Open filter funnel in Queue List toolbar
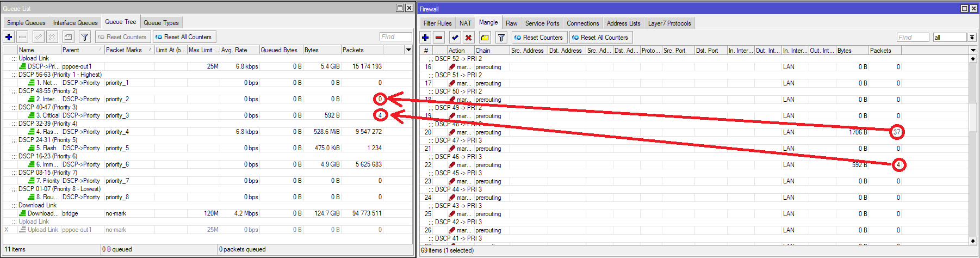980x258 pixels. coord(84,37)
